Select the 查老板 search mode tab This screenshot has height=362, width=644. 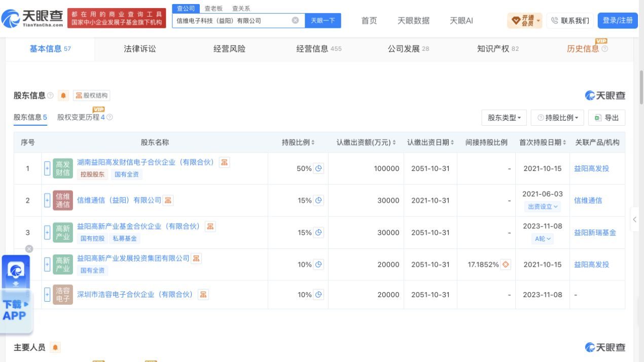(213, 8)
